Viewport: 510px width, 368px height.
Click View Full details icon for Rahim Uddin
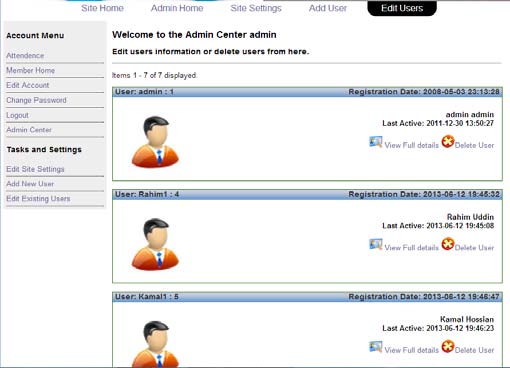click(x=376, y=244)
